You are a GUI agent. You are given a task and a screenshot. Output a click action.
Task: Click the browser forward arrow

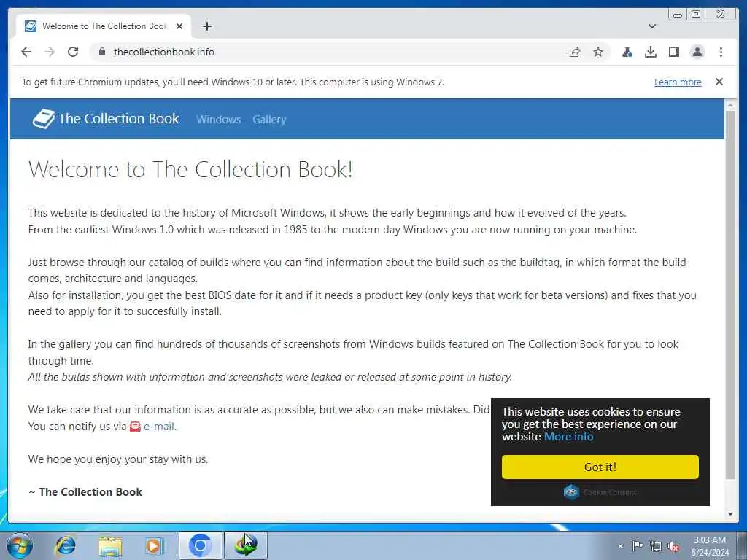coord(50,52)
